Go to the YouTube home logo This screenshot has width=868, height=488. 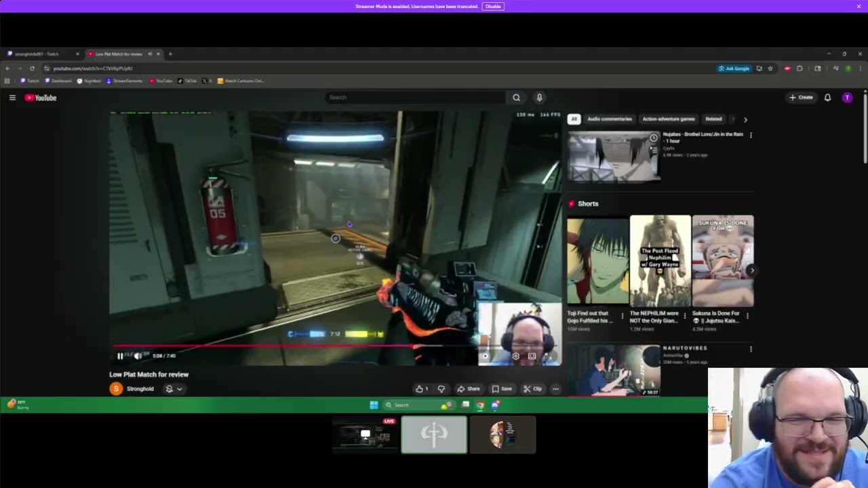(41, 98)
